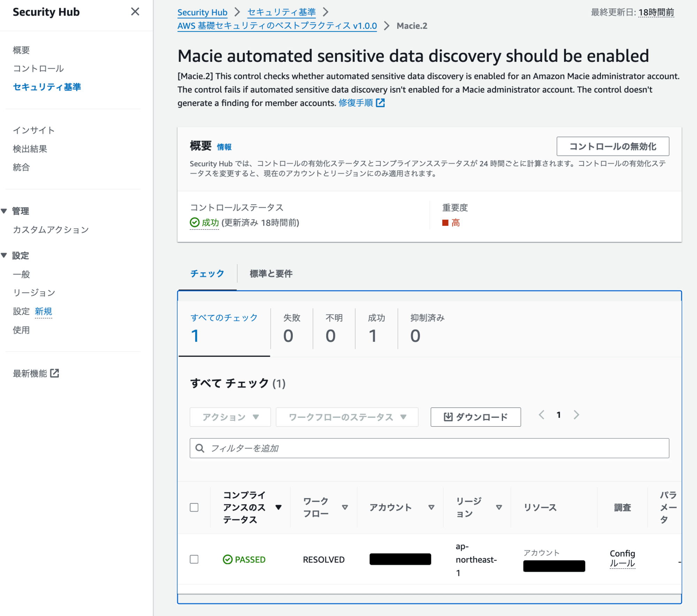Viewport: 697px width, 616px height.
Task: Switch to the 標準と要件 tab
Action: click(x=271, y=274)
